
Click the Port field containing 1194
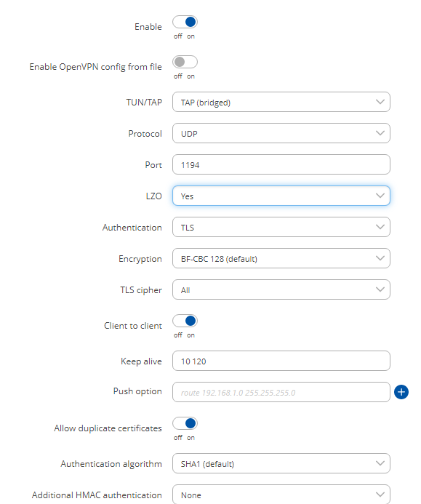[281, 164]
